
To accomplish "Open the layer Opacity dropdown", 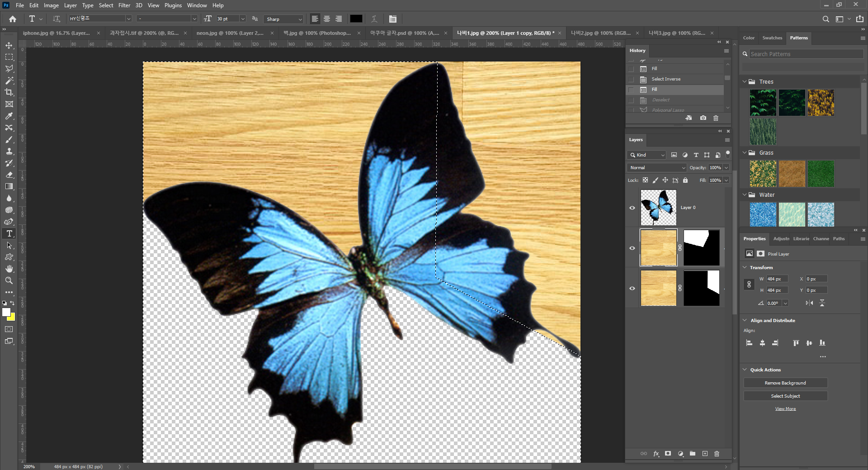I will [x=726, y=167].
